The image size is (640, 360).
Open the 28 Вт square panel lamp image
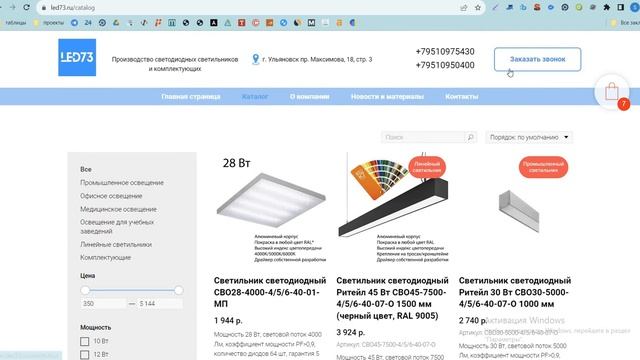point(270,208)
